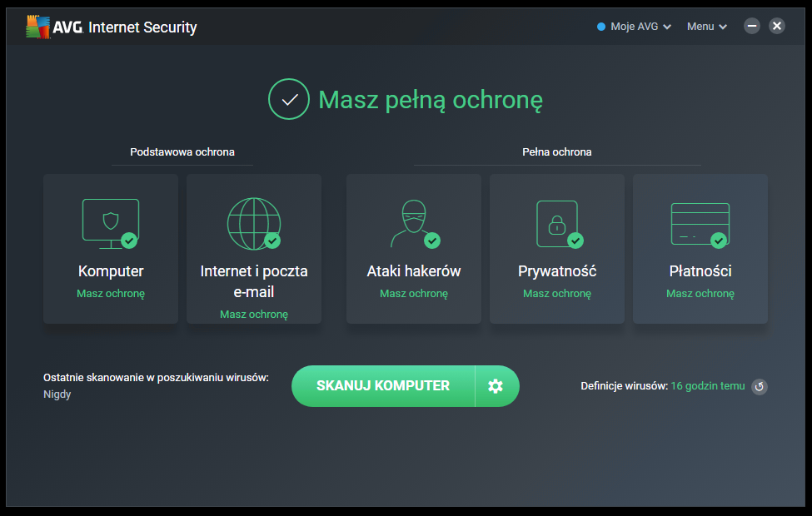Open the 16 godzin temu definitions link
This screenshot has height=516, width=812.
click(x=708, y=386)
